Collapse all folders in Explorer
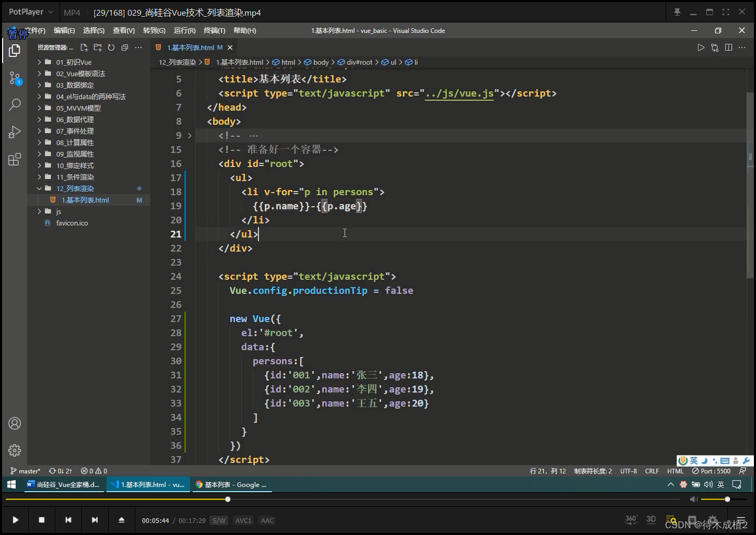 point(125,47)
